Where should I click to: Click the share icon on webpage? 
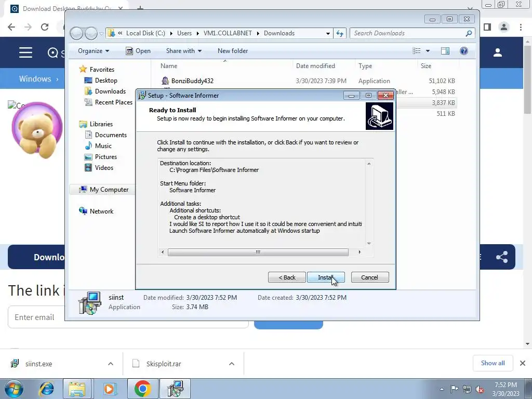[502, 257]
